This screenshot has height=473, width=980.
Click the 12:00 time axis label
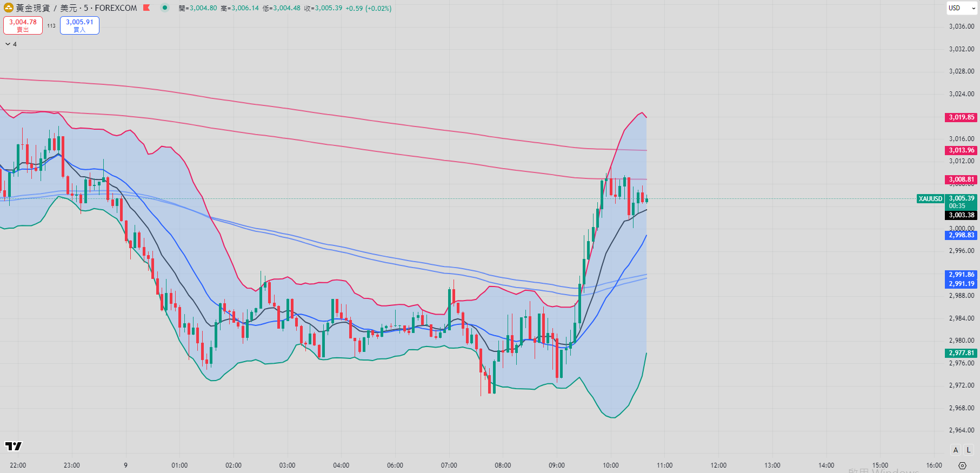click(x=718, y=465)
